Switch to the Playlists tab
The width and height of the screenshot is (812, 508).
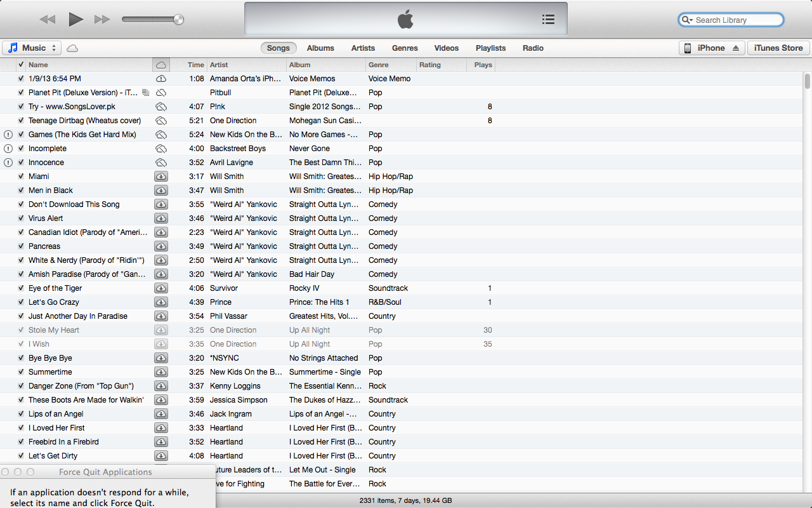pos(490,48)
